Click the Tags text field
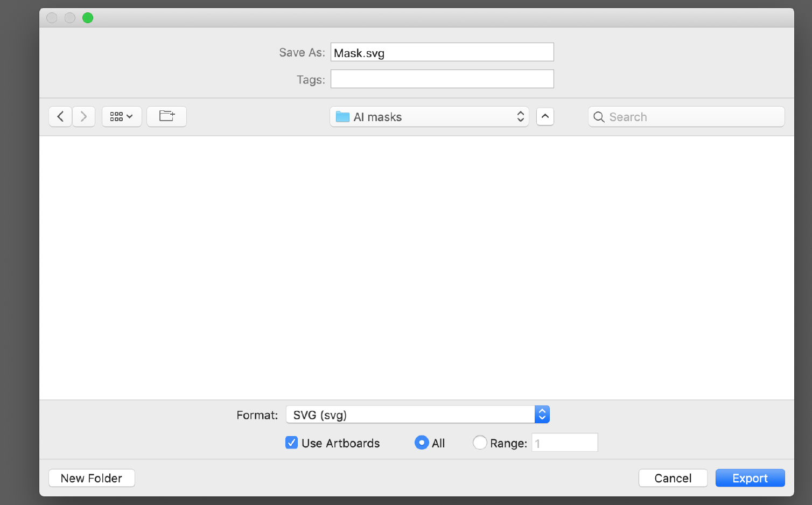The height and width of the screenshot is (505, 812). point(442,79)
